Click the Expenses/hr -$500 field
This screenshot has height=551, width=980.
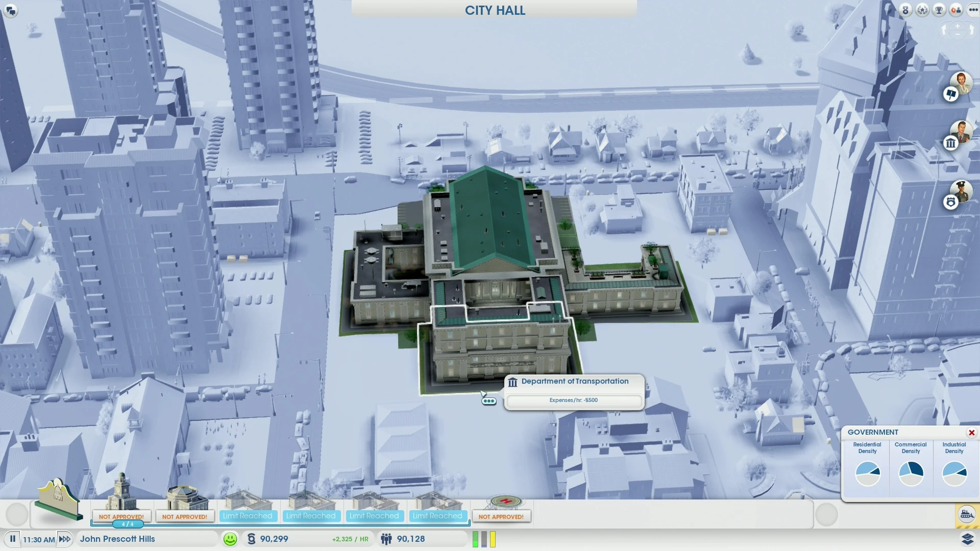[x=574, y=400]
